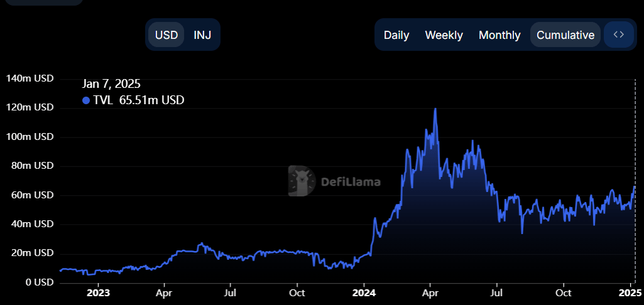This screenshot has height=305, width=644.
Task: Click the TVL 65.51m USD tooltip value
Action: [139, 100]
